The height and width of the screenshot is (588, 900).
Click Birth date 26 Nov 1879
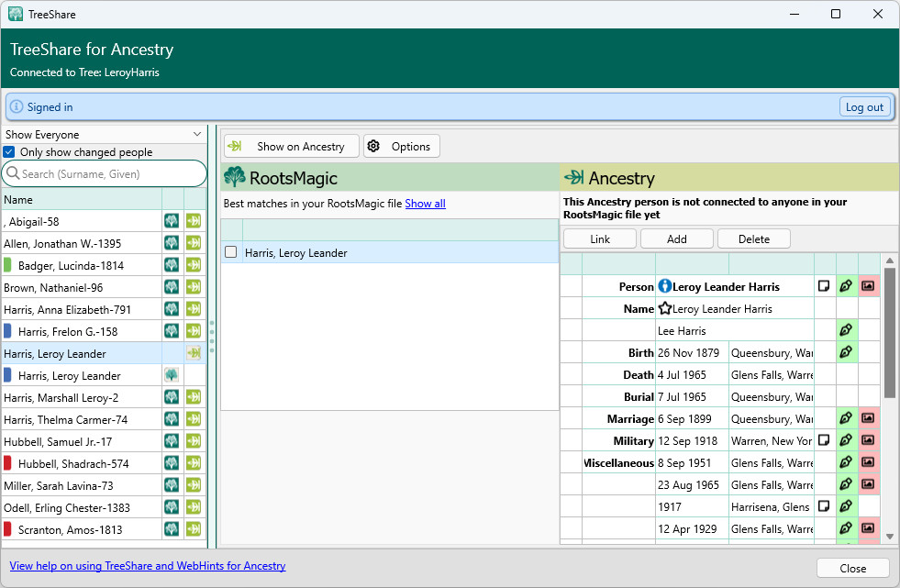688,353
